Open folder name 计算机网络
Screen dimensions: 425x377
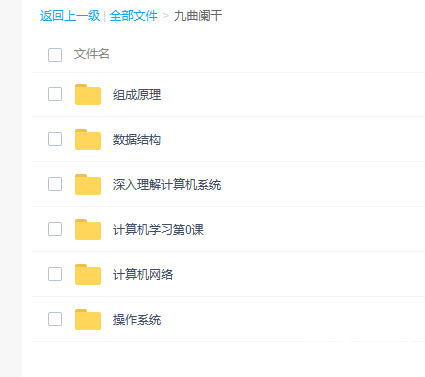[143, 275]
